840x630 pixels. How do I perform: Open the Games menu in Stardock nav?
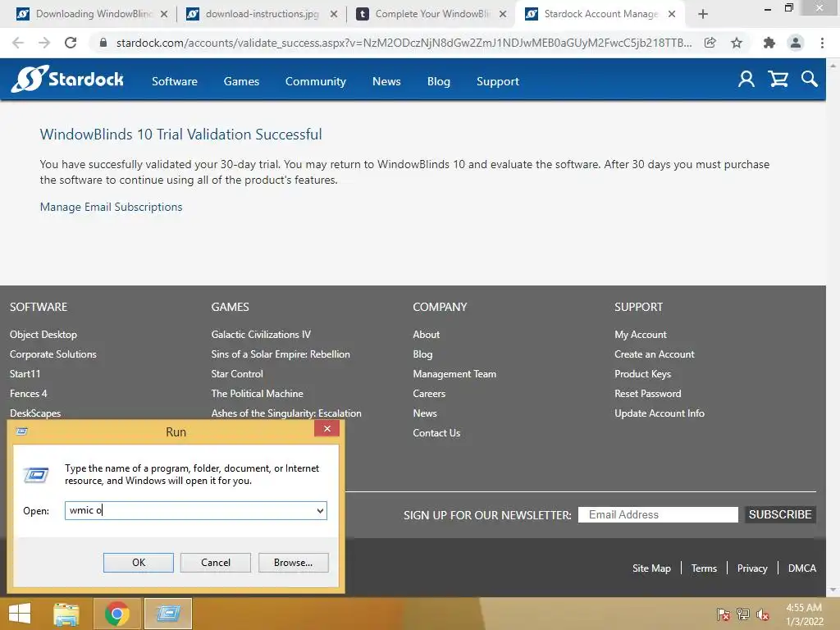[x=242, y=81]
